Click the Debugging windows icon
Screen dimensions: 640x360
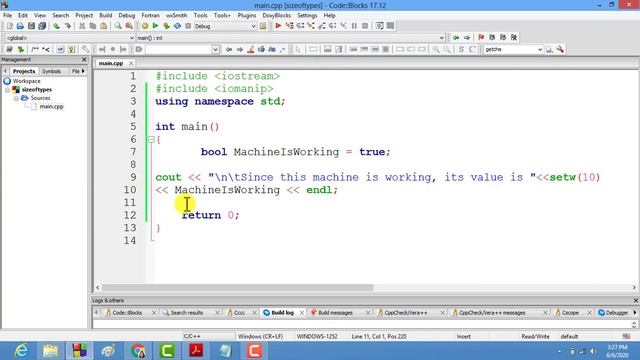click(379, 26)
